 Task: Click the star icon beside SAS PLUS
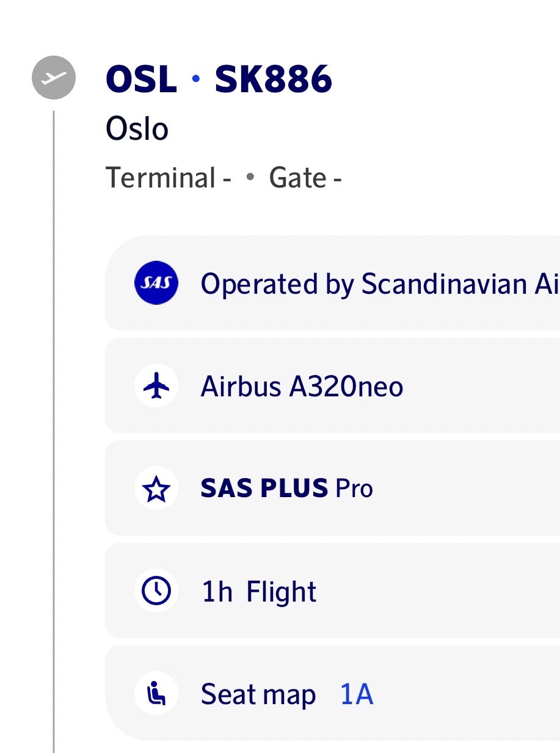156,489
